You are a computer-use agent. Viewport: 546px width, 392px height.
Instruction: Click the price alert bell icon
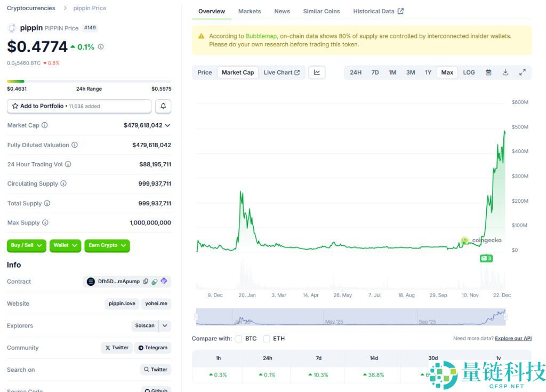click(163, 106)
